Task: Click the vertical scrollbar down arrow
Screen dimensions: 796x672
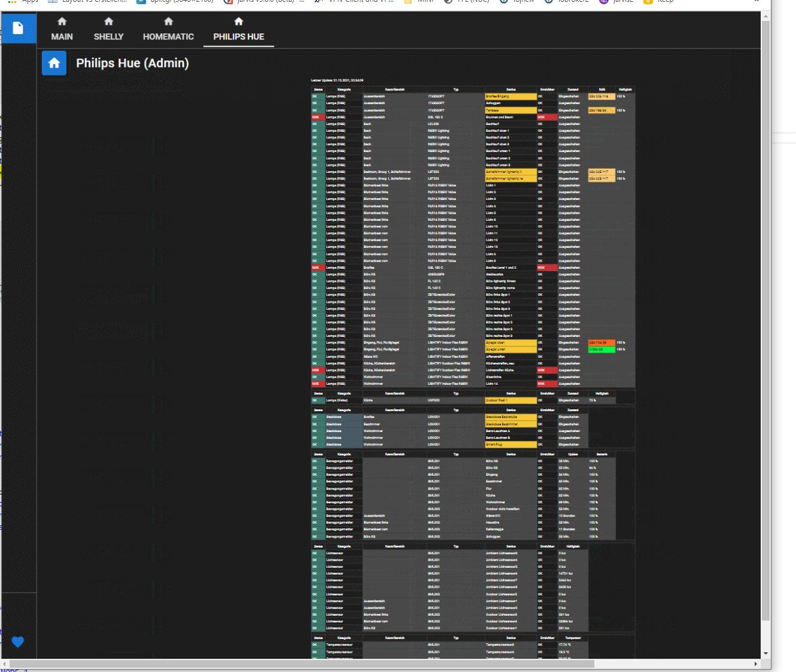Action: tap(765, 653)
